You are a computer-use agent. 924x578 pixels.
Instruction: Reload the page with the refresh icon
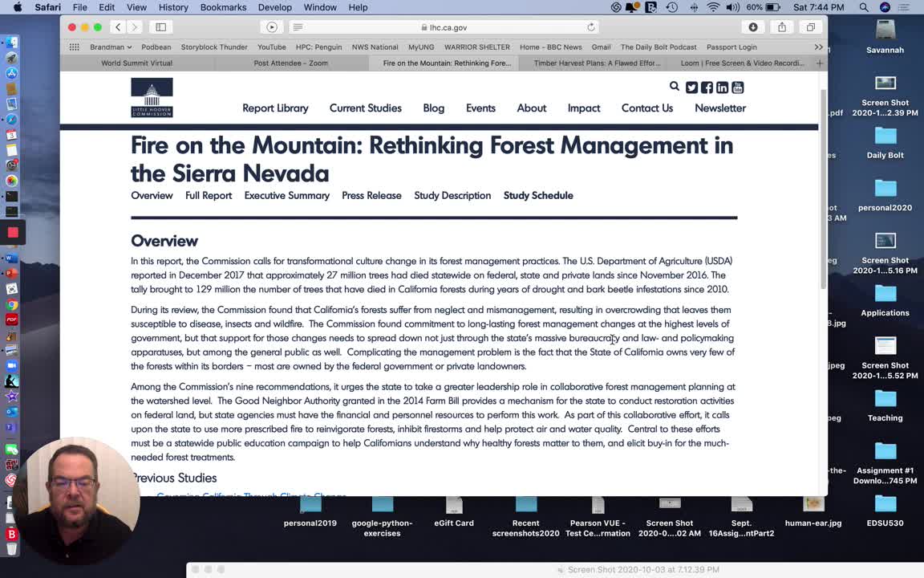590,27
